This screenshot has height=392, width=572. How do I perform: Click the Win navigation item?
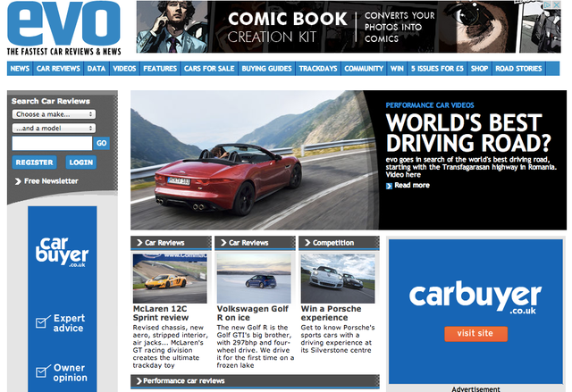pyautogui.click(x=397, y=69)
